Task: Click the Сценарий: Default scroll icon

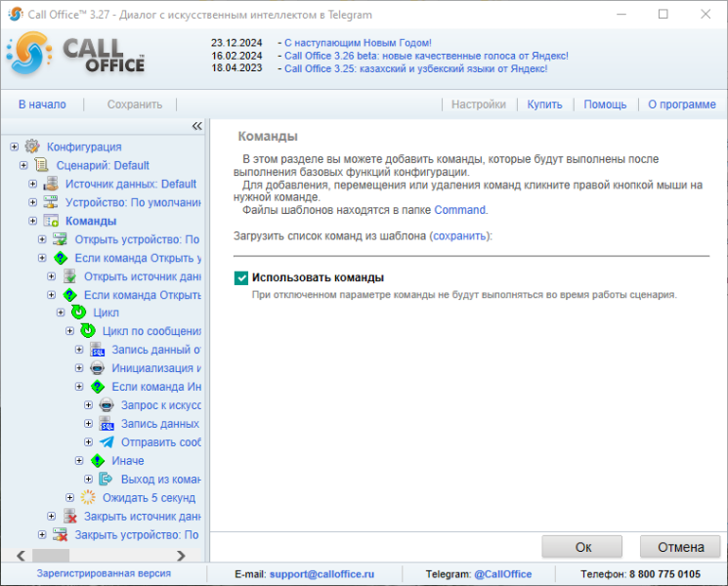Action: (41, 165)
